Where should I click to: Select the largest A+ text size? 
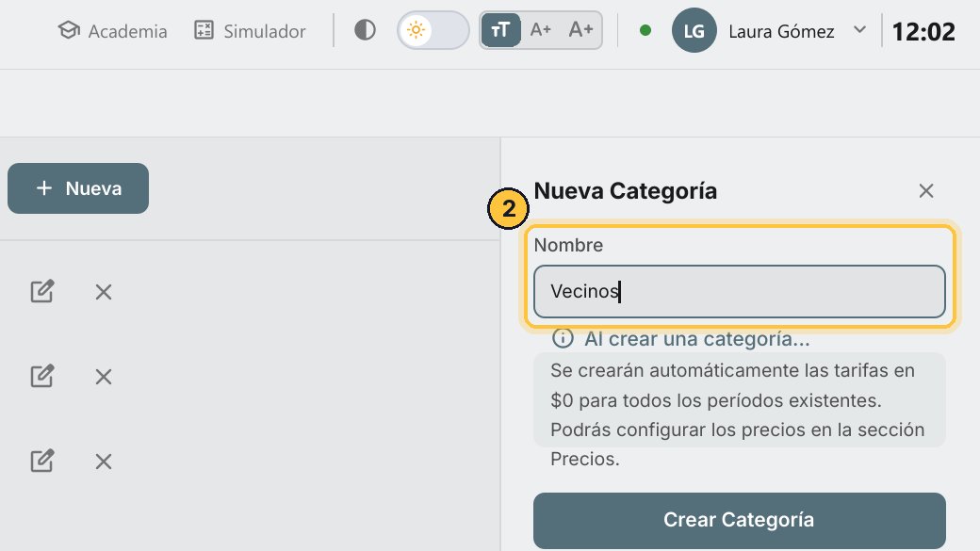[x=580, y=30]
